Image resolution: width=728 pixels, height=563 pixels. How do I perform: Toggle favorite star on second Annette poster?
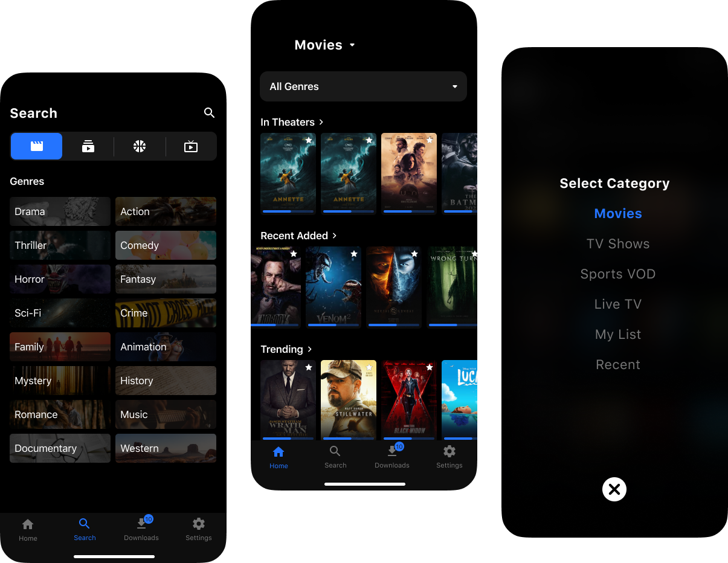(x=369, y=140)
